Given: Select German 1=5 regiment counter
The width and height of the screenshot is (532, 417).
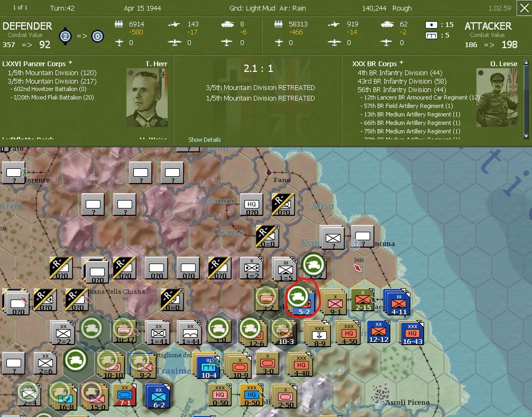Looking at the screenshot, I should [286, 270].
